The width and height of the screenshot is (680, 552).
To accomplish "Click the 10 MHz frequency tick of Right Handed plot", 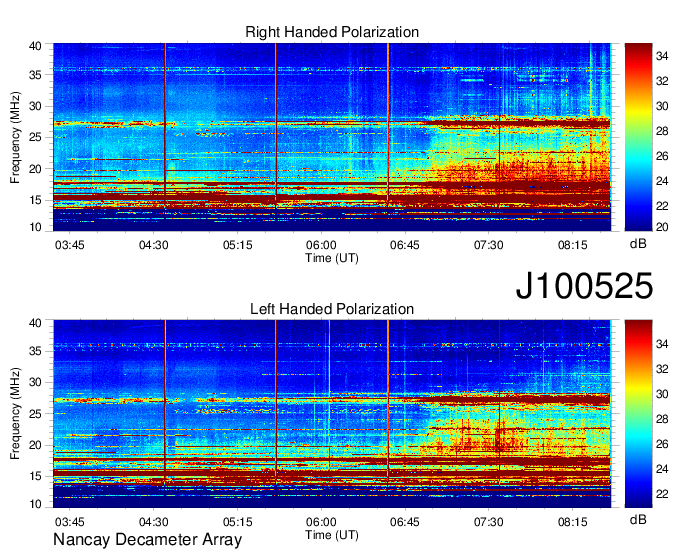I will tap(36, 227).
